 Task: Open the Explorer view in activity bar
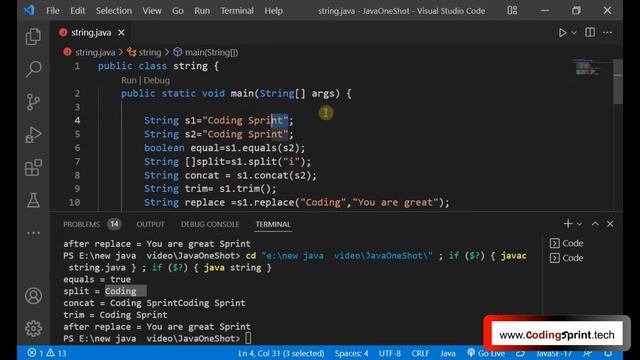(33, 37)
